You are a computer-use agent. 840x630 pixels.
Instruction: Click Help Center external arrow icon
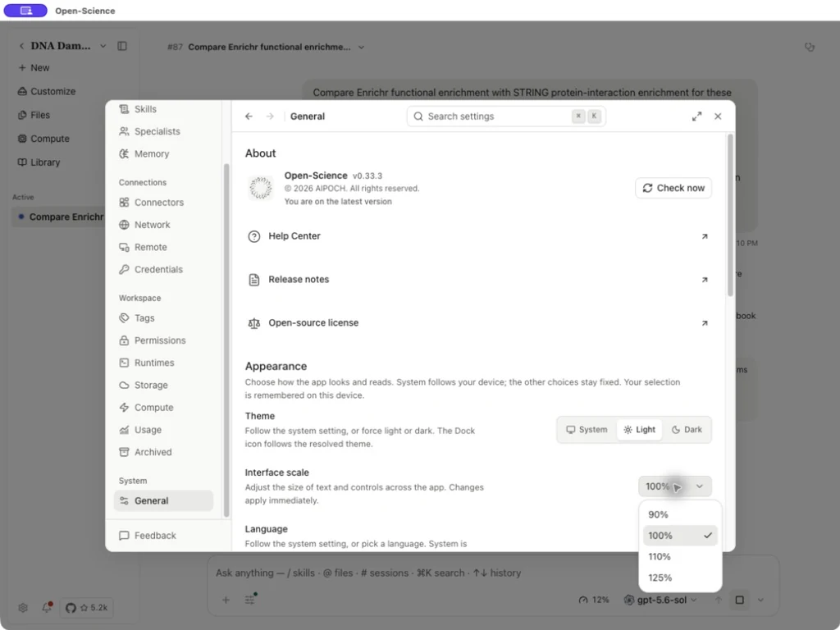[x=705, y=236]
